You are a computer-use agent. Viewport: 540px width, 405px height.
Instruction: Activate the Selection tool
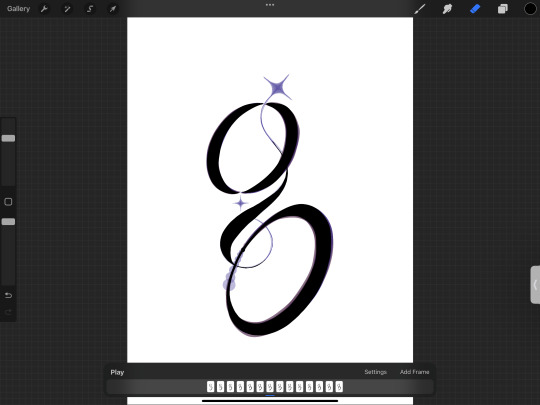click(x=90, y=9)
